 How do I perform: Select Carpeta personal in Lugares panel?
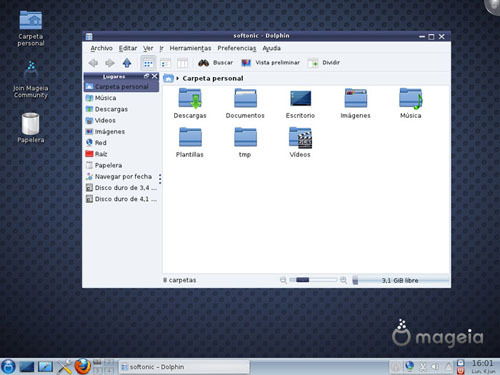coord(121,87)
